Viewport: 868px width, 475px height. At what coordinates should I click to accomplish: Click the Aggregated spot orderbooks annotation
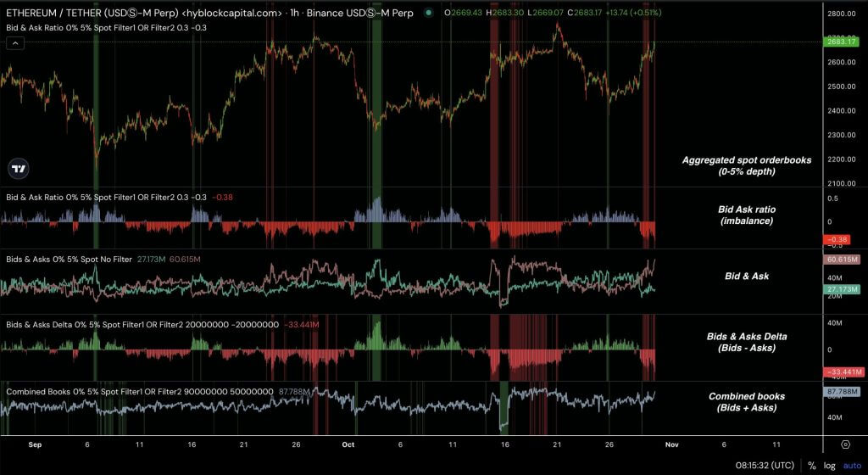(746, 165)
